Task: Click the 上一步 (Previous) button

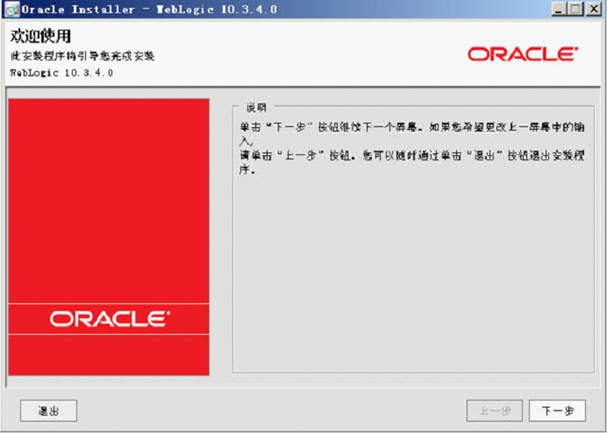Action: click(495, 411)
